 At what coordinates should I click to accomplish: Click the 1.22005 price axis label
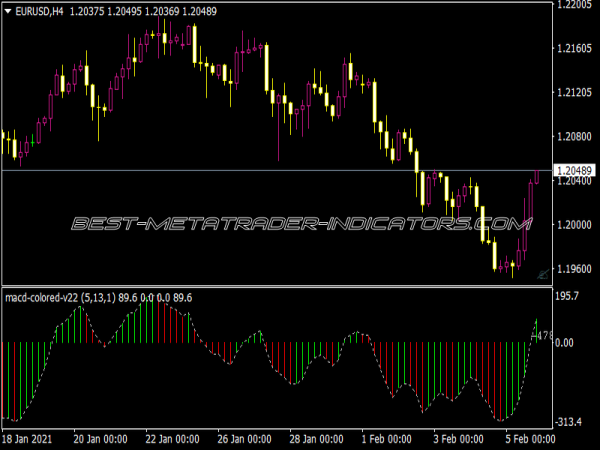pos(574,4)
